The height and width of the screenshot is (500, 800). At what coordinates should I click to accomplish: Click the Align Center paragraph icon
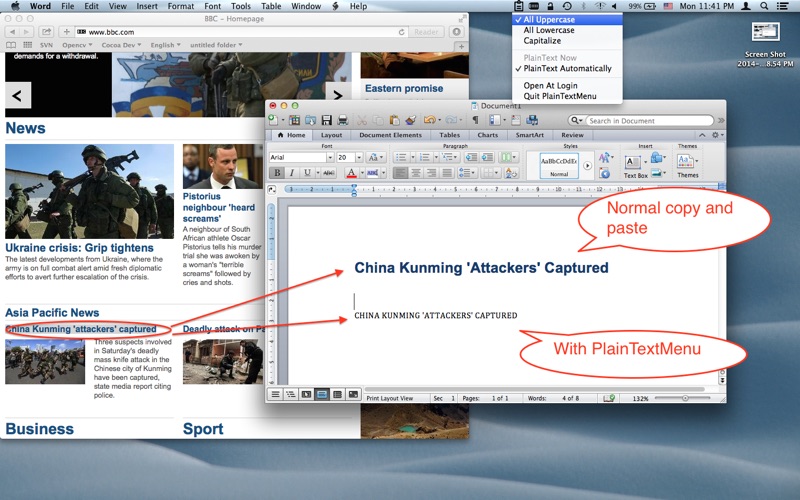tap(415, 173)
